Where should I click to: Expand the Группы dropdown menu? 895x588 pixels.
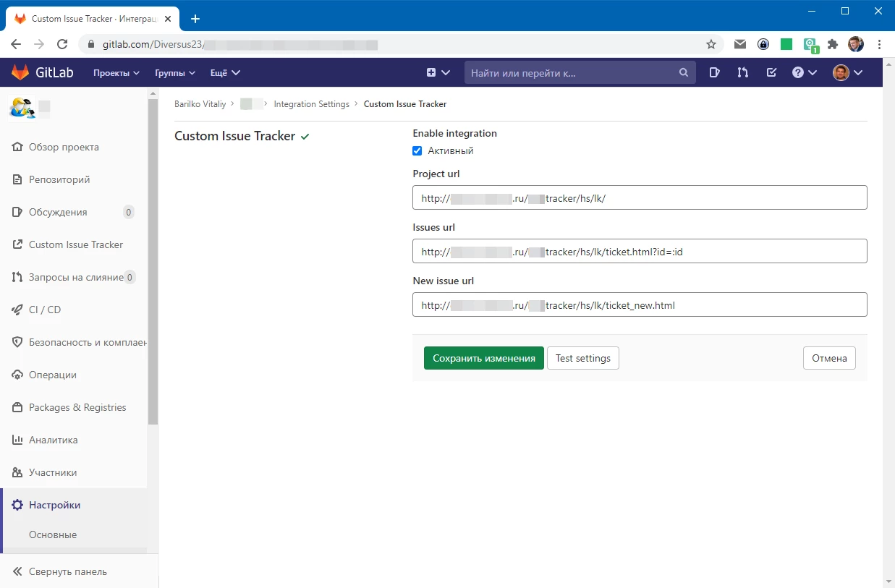coord(175,73)
